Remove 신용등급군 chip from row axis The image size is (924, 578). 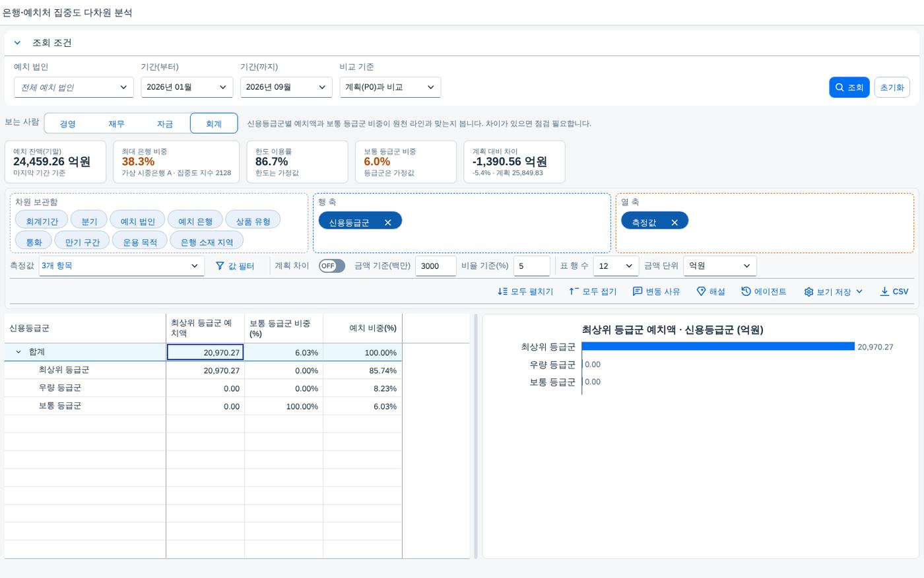tap(388, 223)
